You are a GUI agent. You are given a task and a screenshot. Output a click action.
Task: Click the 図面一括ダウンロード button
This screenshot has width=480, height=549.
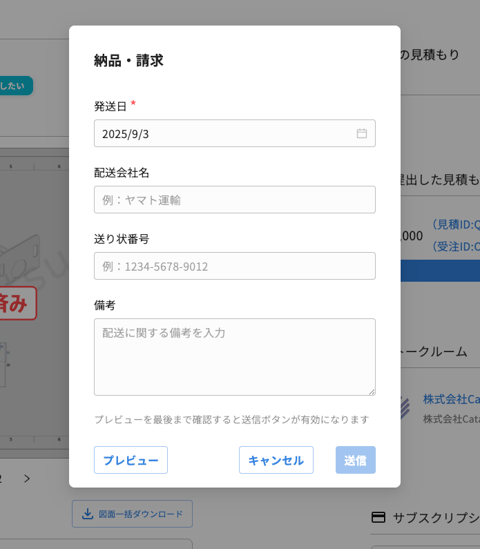[132, 514]
